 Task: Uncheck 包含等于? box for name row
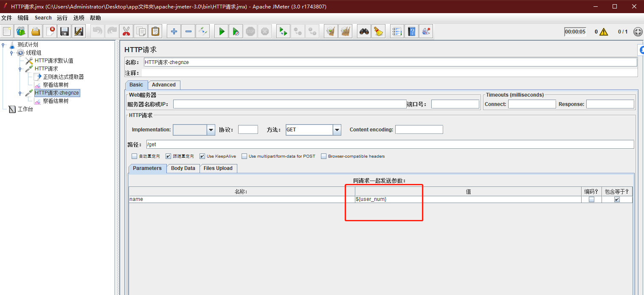[x=617, y=199]
